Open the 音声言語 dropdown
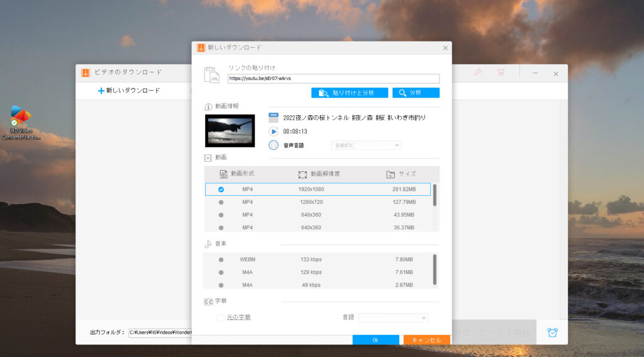Image resolution: width=644 pixels, height=357 pixels. 366,145
